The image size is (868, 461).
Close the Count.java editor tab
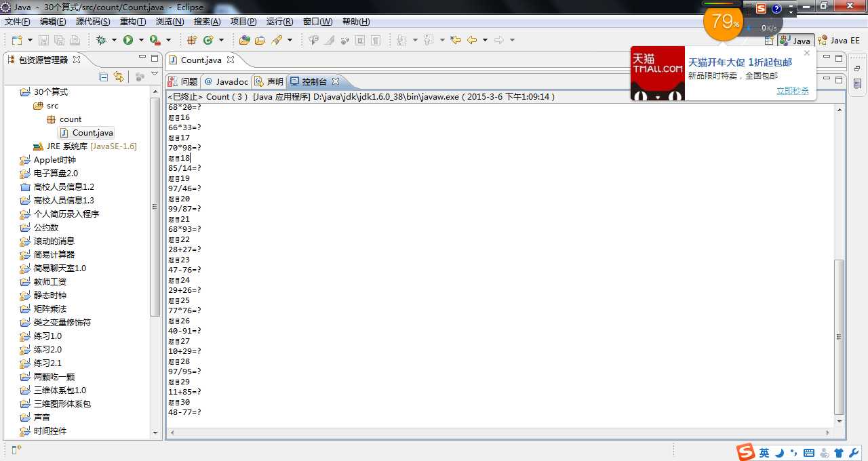pos(231,60)
